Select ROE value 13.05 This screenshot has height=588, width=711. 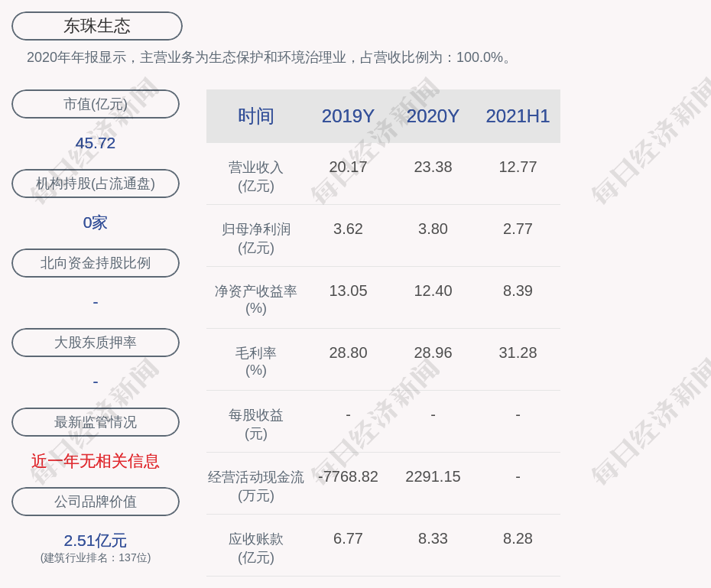click(348, 291)
